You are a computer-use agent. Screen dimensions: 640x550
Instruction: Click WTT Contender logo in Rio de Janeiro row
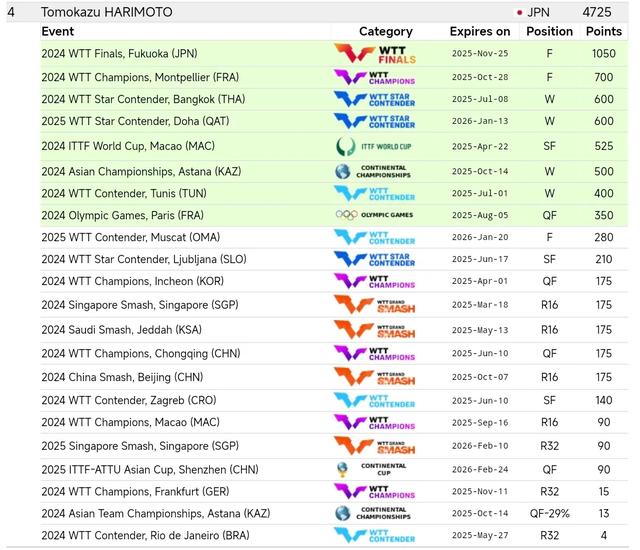(374, 535)
